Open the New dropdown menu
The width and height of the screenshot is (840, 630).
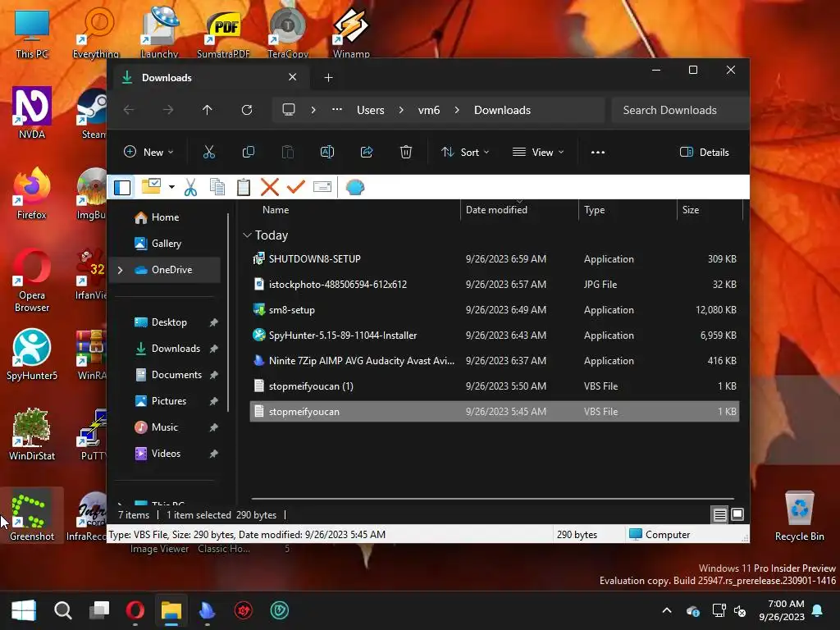coord(149,152)
